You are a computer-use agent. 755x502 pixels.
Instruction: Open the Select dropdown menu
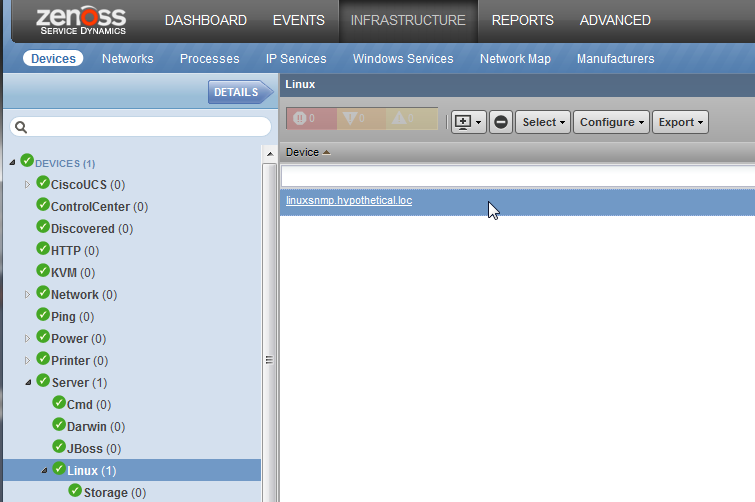tap(543, 122)
